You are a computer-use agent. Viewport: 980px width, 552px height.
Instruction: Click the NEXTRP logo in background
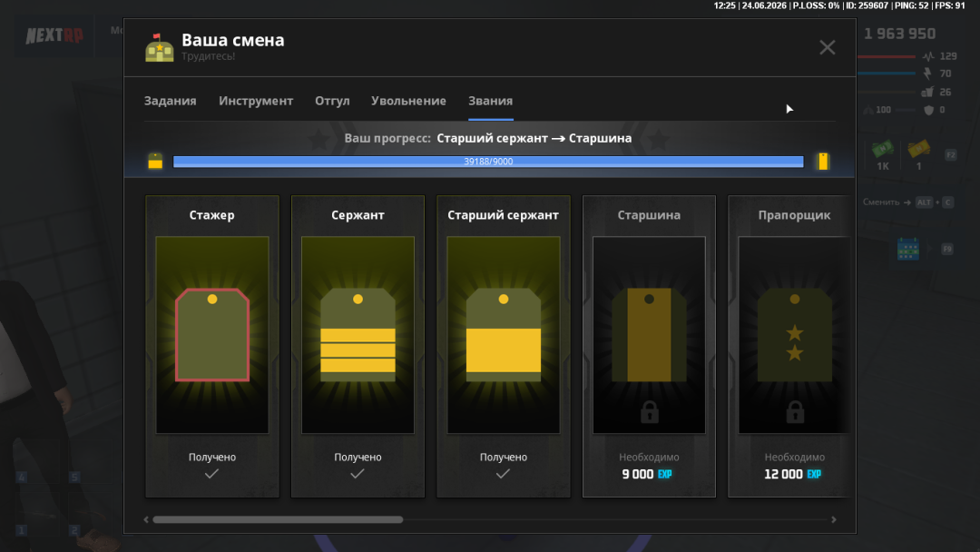pos(54,35)
